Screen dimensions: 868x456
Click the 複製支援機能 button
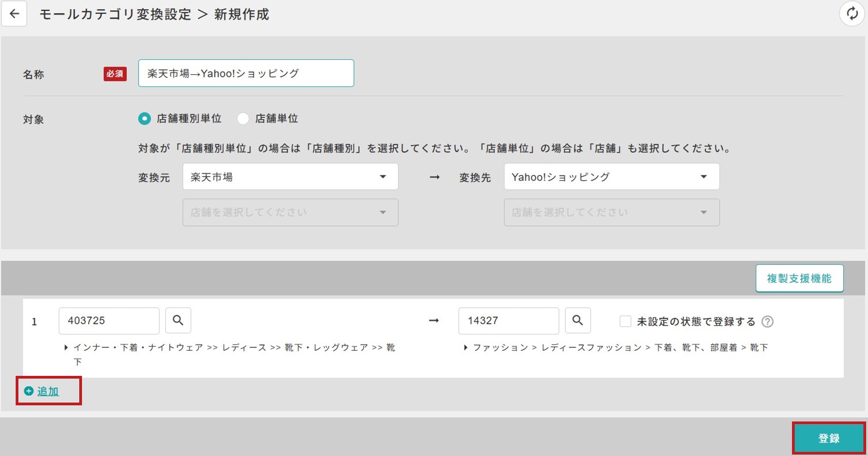tap(799, 278)
